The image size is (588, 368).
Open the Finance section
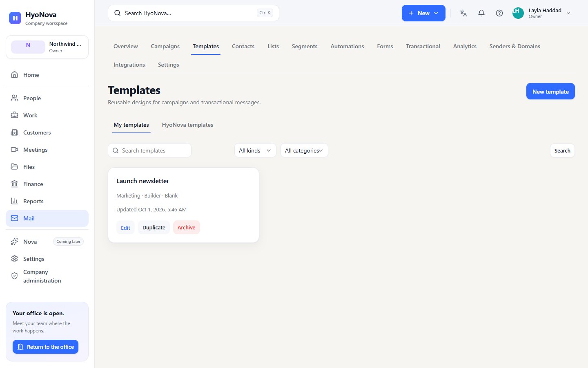tap(47, 184)
